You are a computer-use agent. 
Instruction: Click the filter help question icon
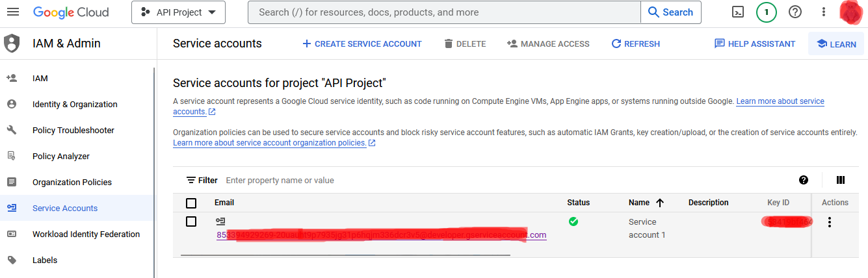click(804, 180)
